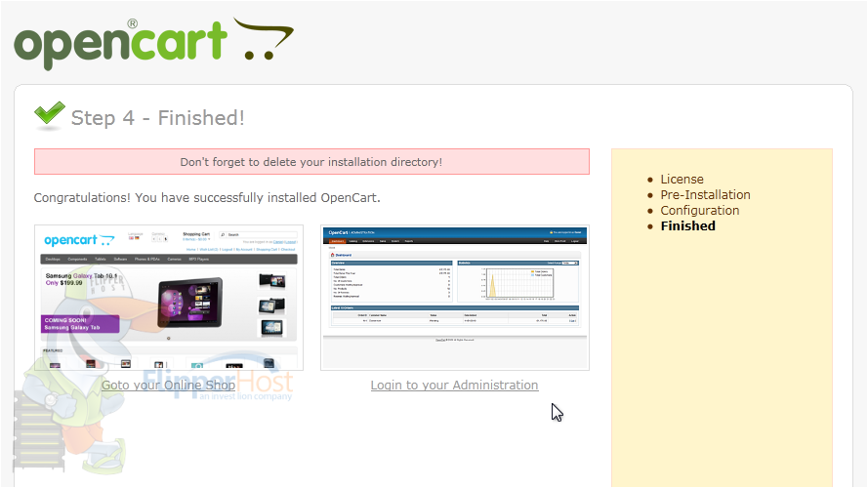Click the green checkmark beside Step 4
This screenshot has height=488, width=868.
coord(49,115)
